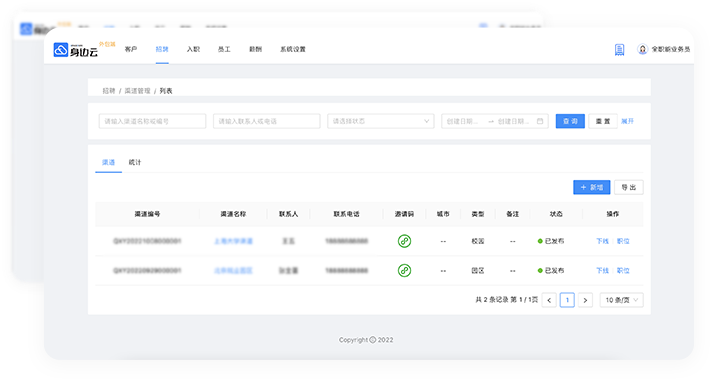Image resolution: width=710 pixels, height=379 pixels.
Task: Click 备注 column header
Action: [512, 214]
